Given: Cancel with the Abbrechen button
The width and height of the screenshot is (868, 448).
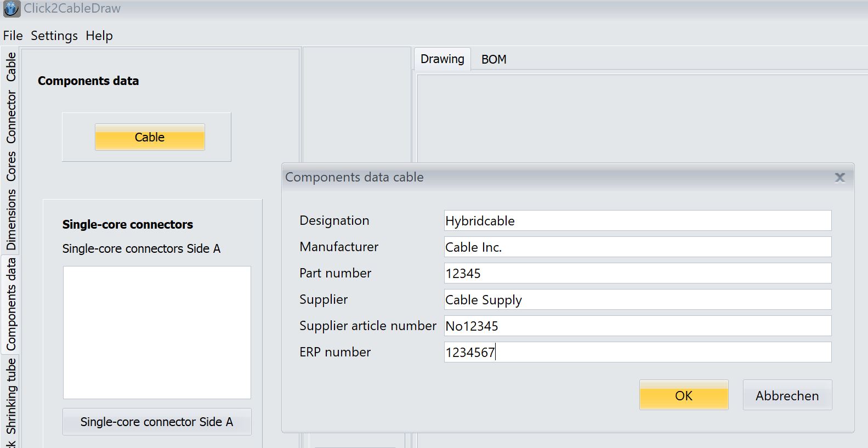Looking at the screenshot, I should [787, 395].
